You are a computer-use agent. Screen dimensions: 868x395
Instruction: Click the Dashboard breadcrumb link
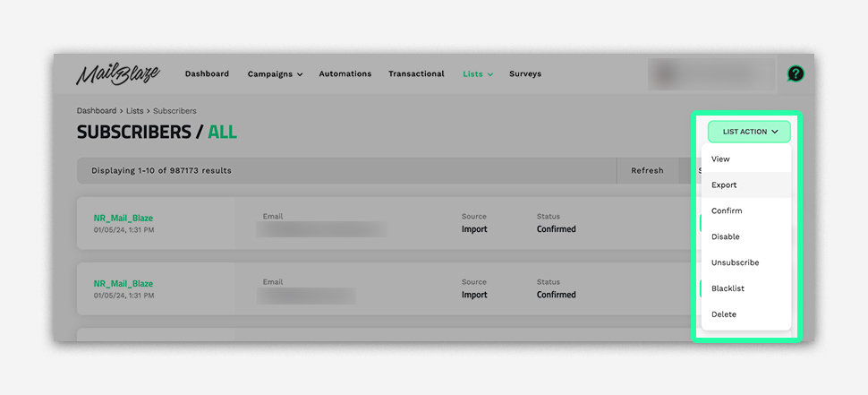(x=97, y=111)
